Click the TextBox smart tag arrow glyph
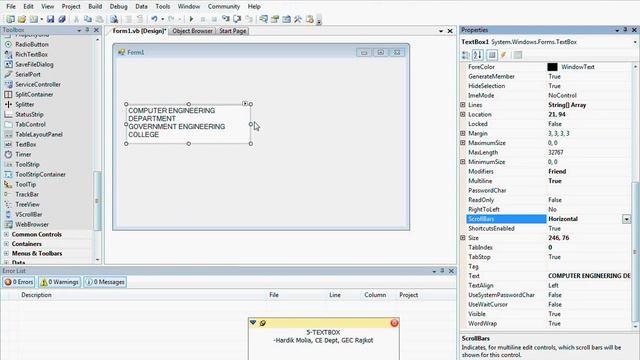Screen dimensions: 640x360 point(245,104)
